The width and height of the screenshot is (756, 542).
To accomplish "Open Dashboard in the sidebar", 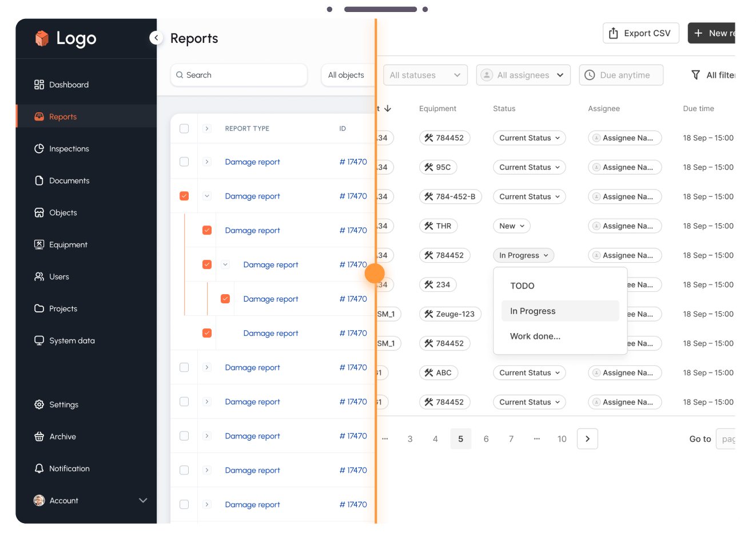I will (62, 85).
